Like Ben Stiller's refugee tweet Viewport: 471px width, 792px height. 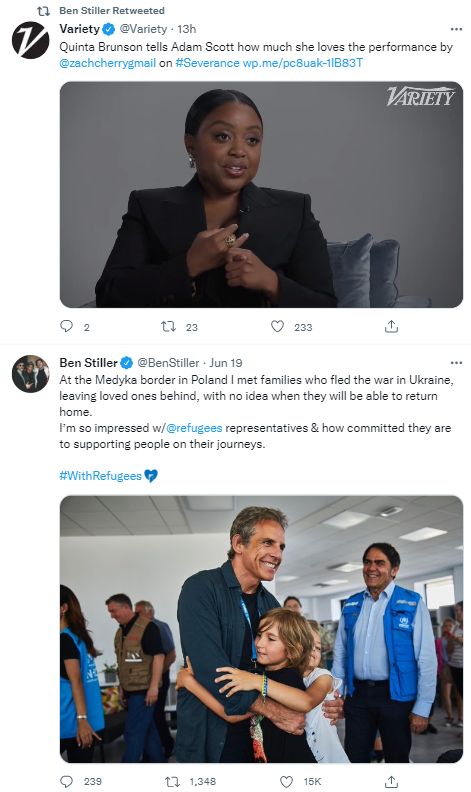click(x=287, y=781)
